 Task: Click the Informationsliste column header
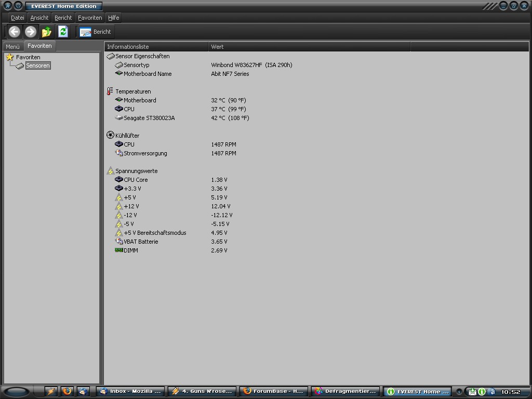(x=156, y=47)
